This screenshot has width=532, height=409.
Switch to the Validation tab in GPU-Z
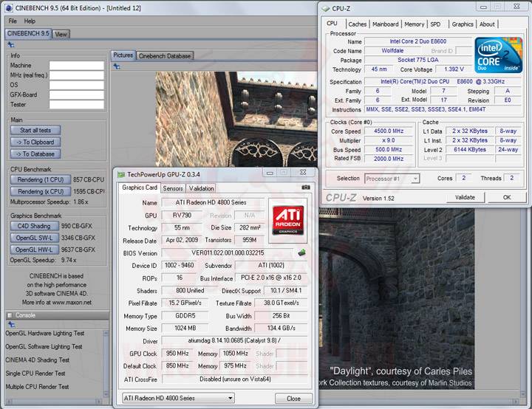tap(201, 188)
